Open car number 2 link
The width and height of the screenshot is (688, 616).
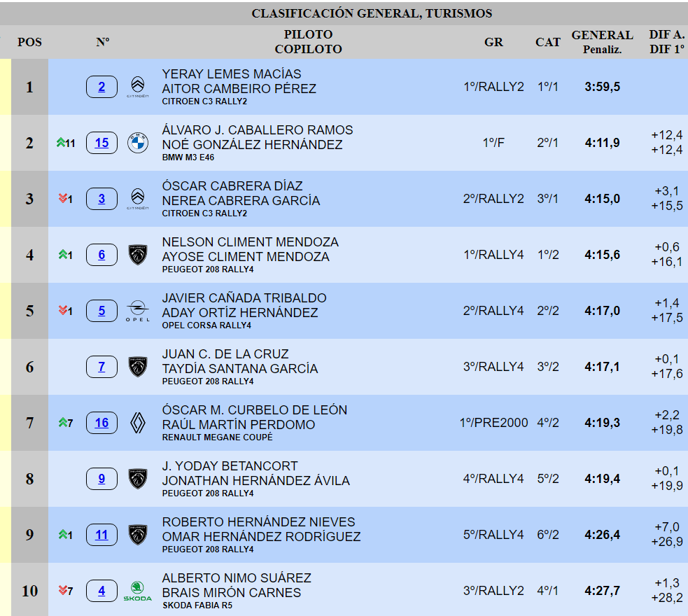coord(102,87)
